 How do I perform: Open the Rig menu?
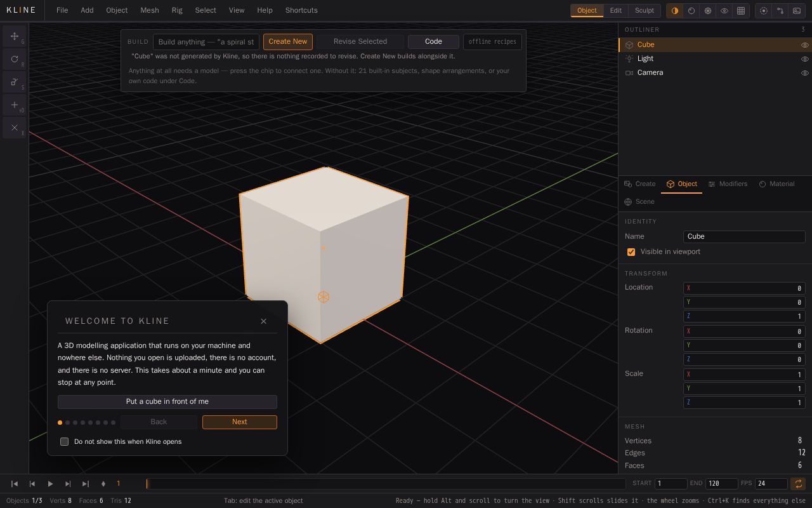click(x=177, y=11)
